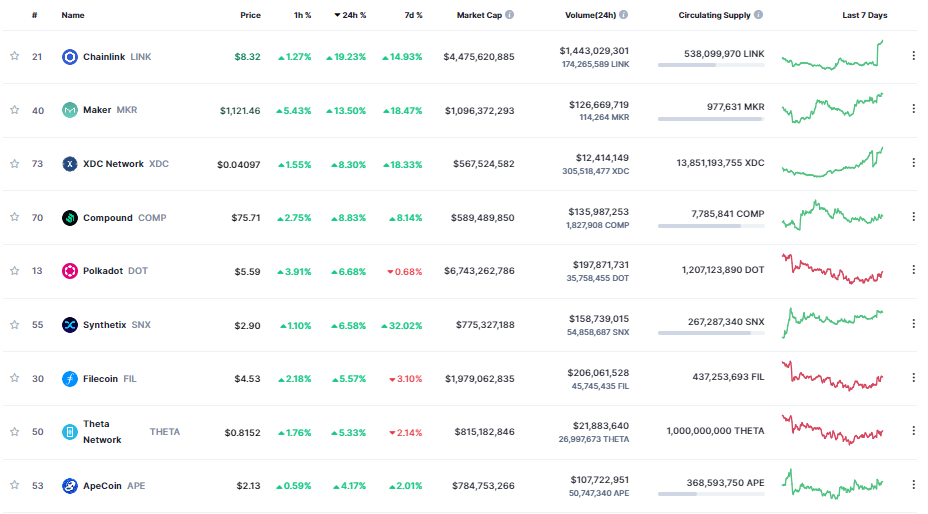
Task: Click Filecoin volume $206,061,528
Action: (x=598, y=372)
